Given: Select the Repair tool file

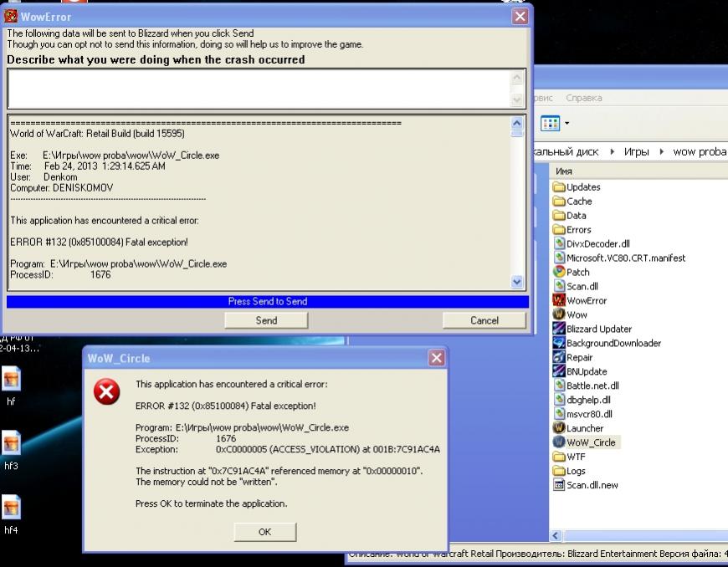Looking at the screenshot, I should 579,357.
